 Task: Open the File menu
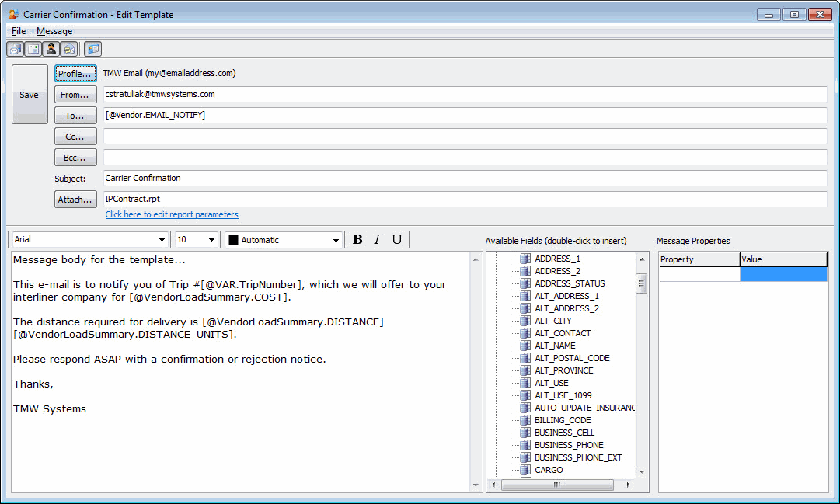click(19, 31)
